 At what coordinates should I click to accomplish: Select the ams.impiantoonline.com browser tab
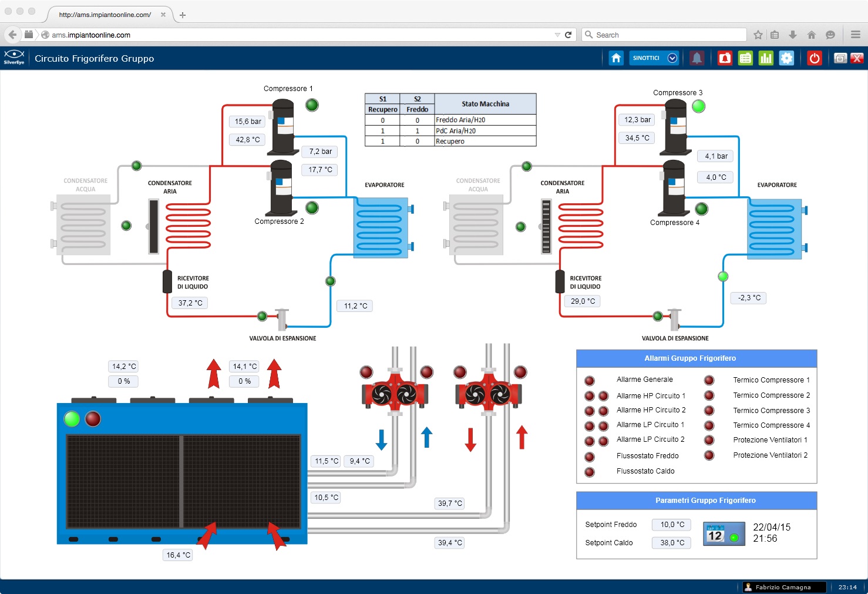point(106,15)
